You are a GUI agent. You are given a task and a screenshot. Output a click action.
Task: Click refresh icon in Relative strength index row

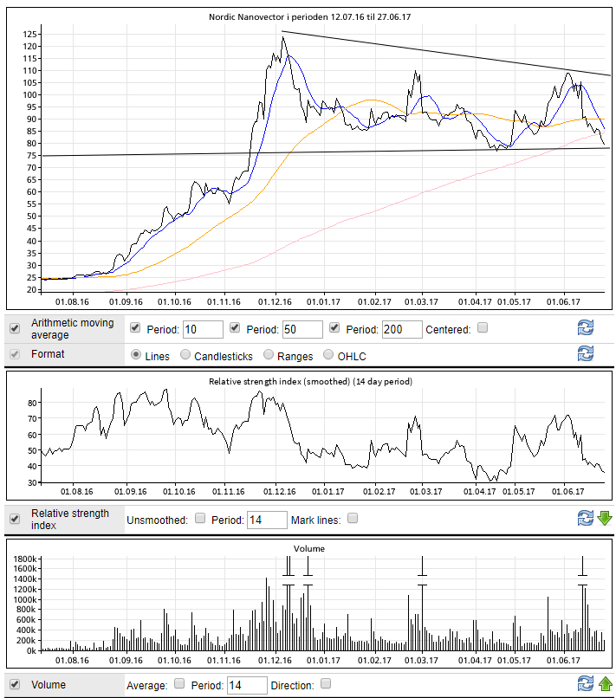586,518
